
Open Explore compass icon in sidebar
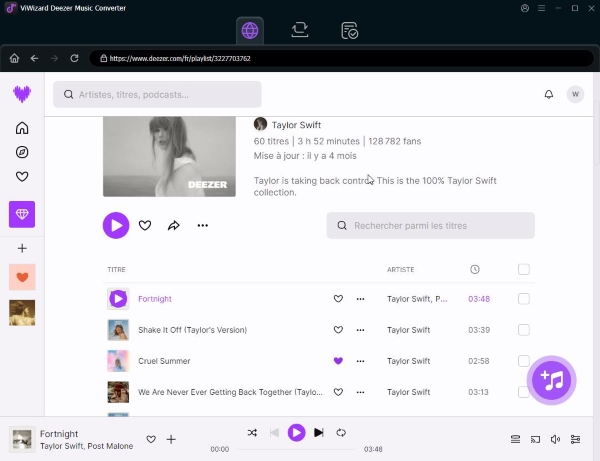click(22, 152)
